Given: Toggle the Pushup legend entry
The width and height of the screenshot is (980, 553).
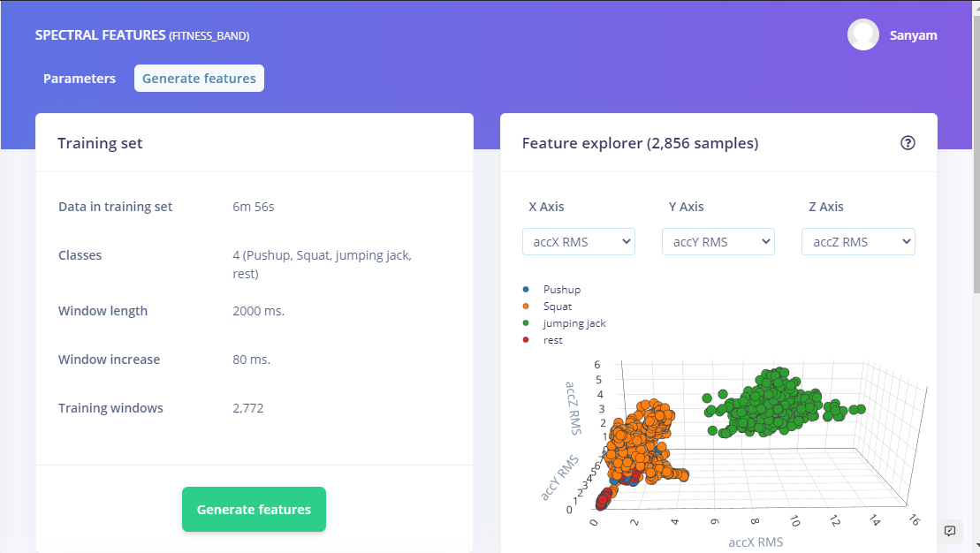Looking at the screenshot, I should click(562, 290).
